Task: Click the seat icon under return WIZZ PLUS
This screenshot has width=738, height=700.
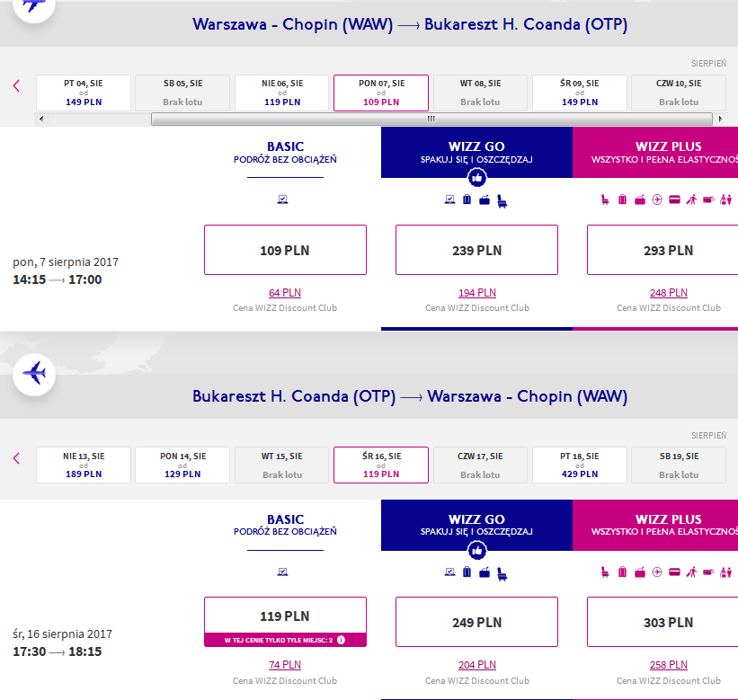Action: 605,572
